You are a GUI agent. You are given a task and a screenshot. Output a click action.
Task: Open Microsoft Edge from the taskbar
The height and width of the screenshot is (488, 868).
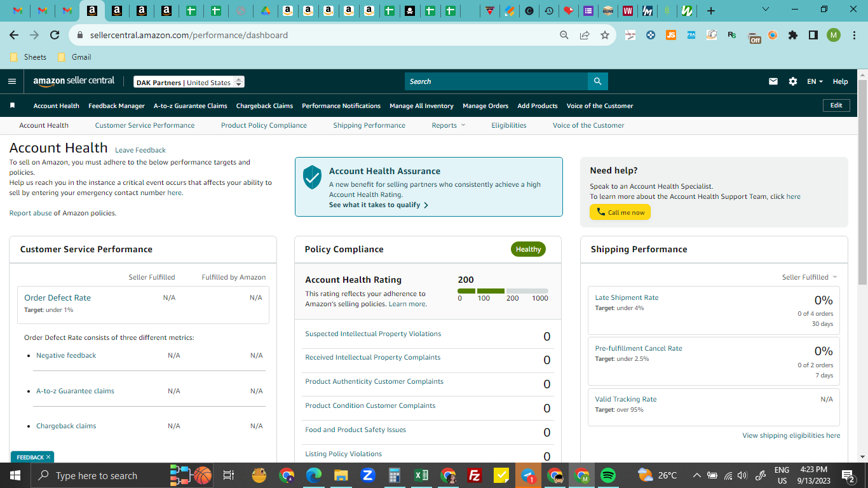(314, 475)
